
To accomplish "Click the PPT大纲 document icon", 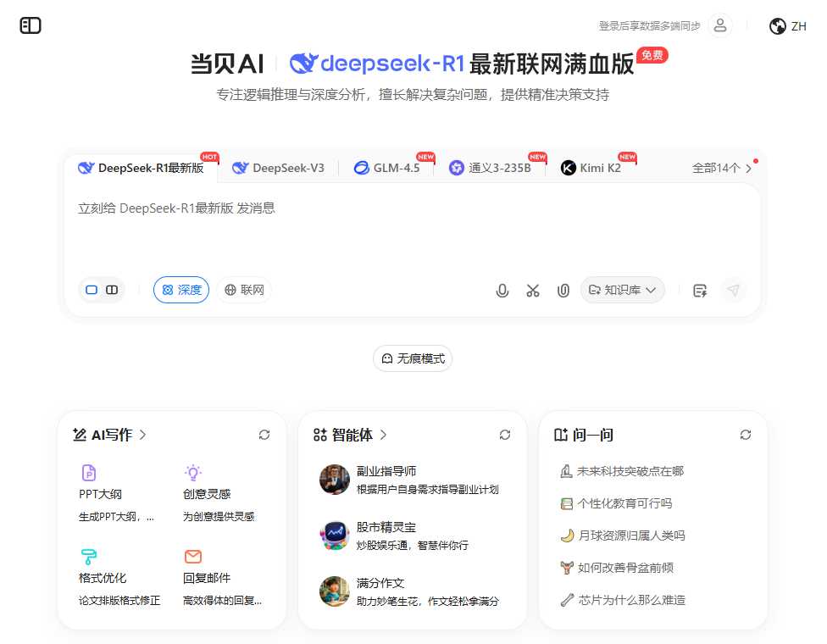I will [89, 472].
